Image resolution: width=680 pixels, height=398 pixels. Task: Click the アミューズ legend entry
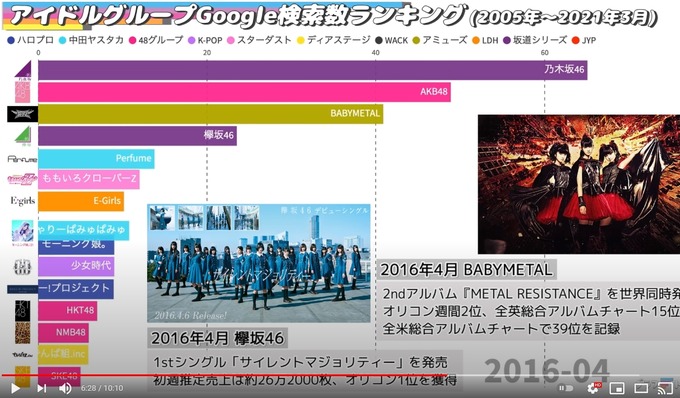pyautogui.click(x=440, y=40)
